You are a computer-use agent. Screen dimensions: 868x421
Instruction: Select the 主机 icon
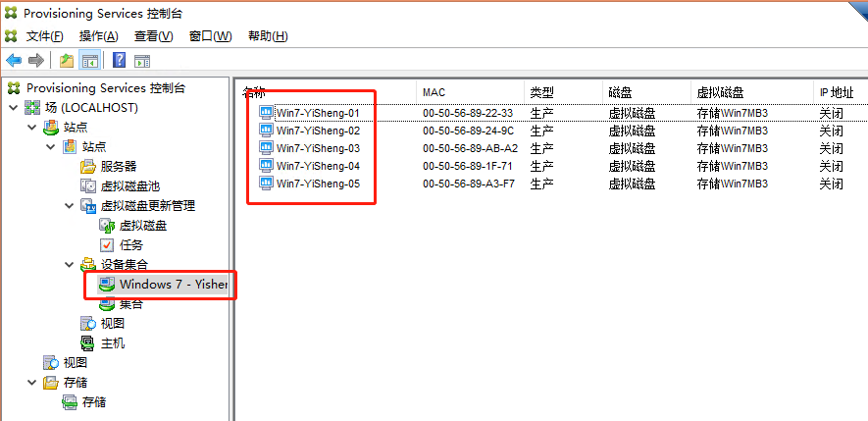coord(88,342)
